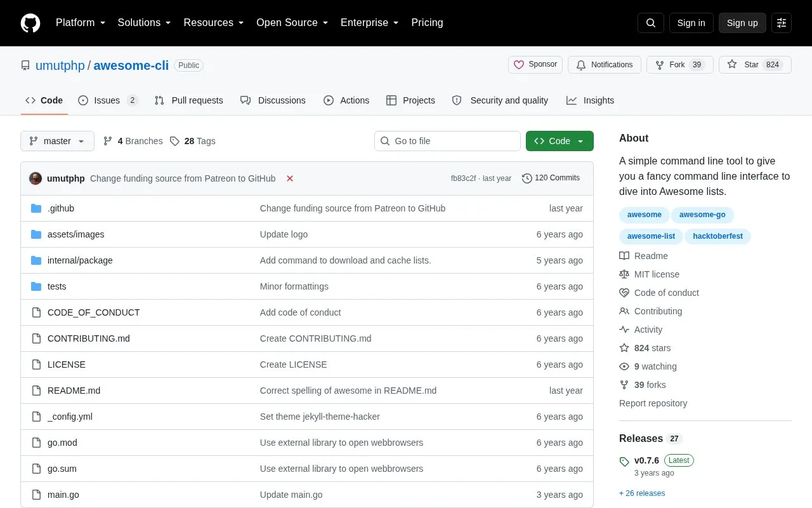812x508 pixels.
Task: Expand the Enterprise menu
Action: pyautogui.click(x=370, y=23)
